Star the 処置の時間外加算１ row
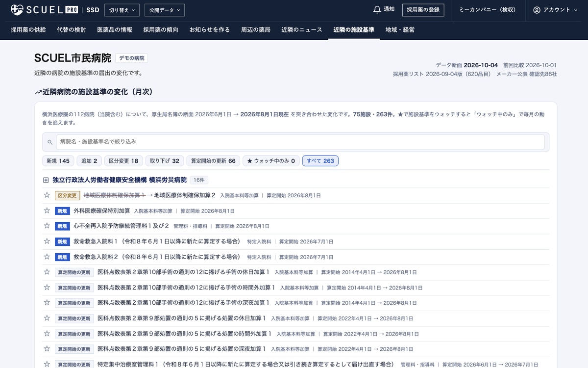588x368 pixels. click(47, 333)
